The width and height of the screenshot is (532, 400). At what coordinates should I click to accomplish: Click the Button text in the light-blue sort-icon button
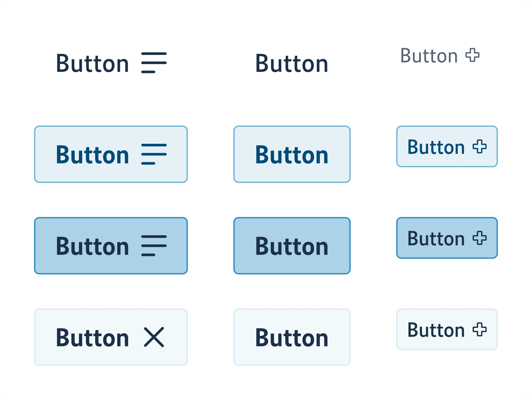click(x=93, y=155)
